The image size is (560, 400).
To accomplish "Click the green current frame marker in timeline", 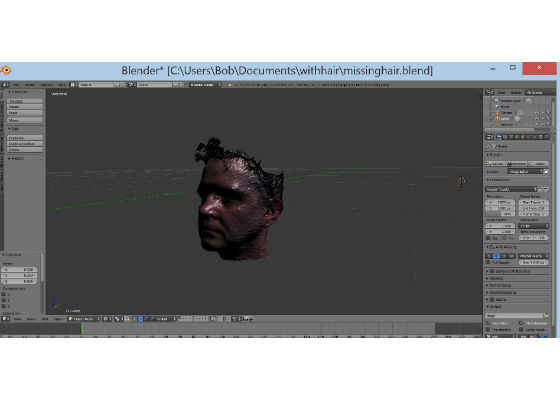I will pyautogui.click(x=82, y=329).
